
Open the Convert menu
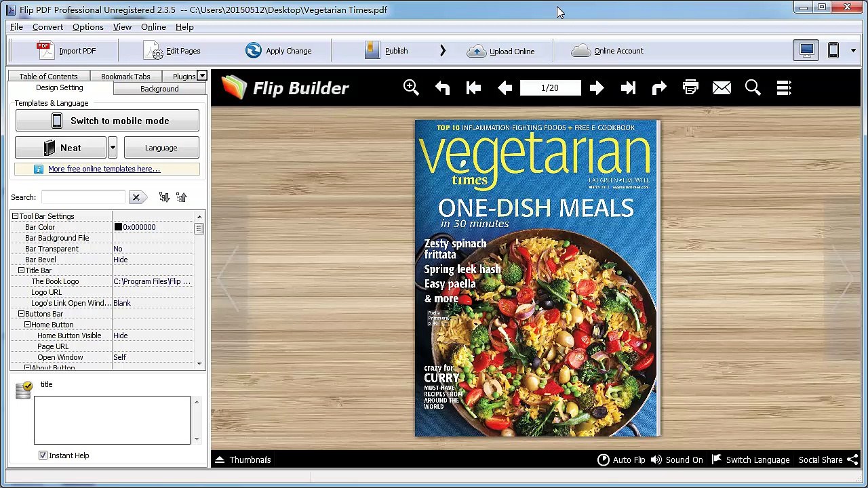pos(47,27)
